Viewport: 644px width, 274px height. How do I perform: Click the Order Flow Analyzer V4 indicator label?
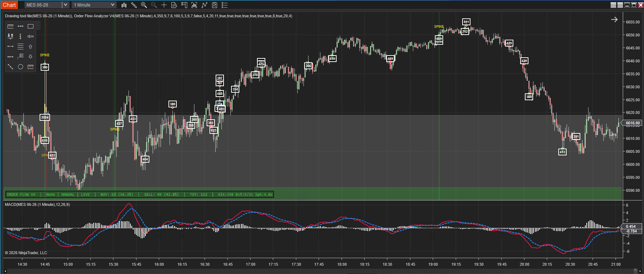183,16
